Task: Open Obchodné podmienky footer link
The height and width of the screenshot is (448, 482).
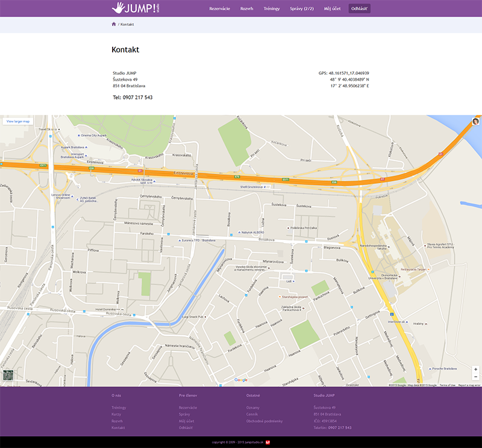Action: click(264, 421)
